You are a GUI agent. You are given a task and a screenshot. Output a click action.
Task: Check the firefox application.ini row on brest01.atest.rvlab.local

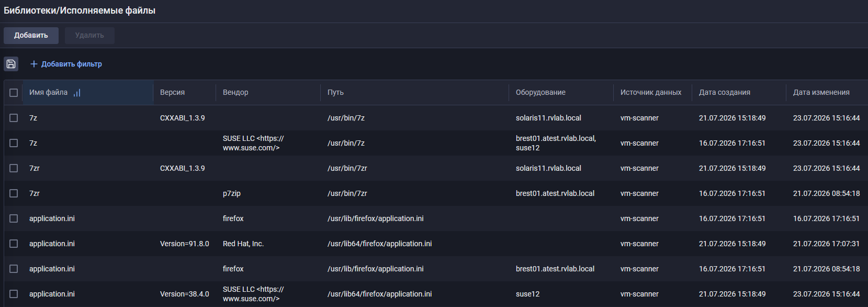click(x=14, y=269)
